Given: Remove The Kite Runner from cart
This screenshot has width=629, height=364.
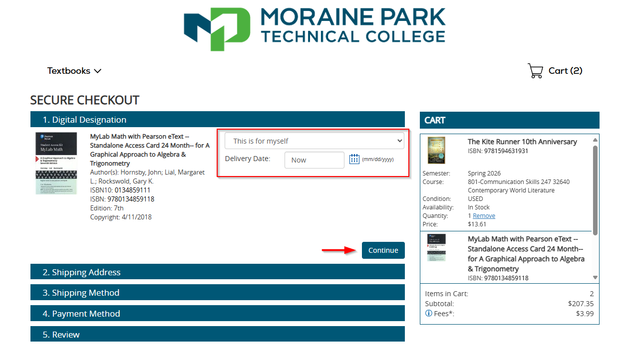Looking at the screenshot, I should tap(484, 216).
